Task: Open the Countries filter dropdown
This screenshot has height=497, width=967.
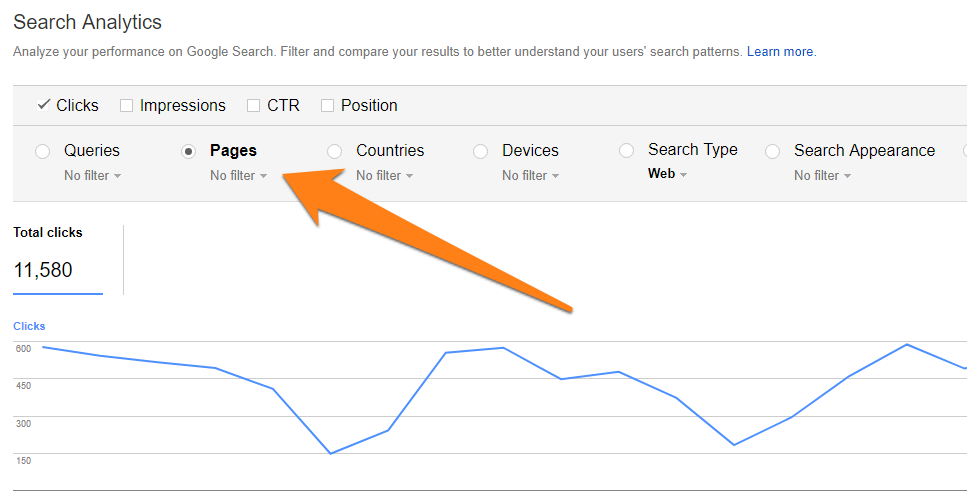Action: [384, 176]
